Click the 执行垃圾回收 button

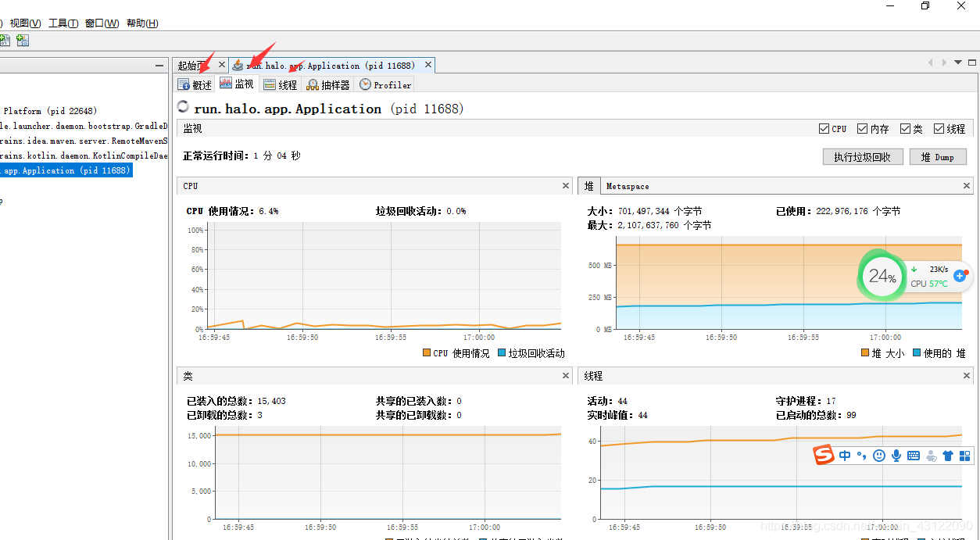click(863, 157)
